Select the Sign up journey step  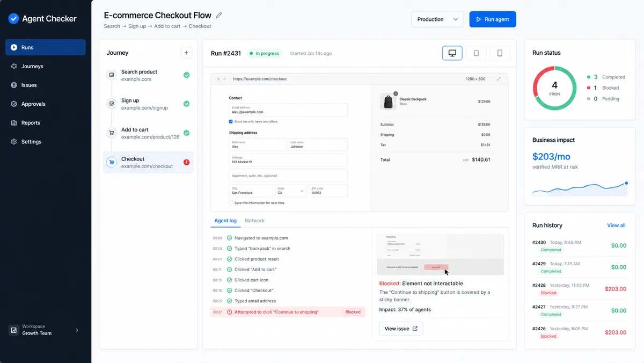pos(148,104)
